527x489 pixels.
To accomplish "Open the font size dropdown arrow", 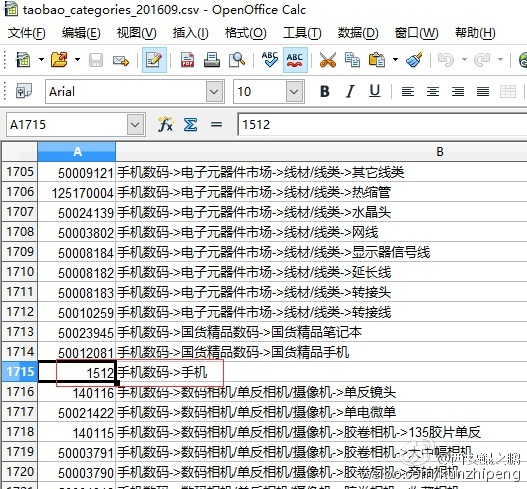I will click(x=295, y=91).
